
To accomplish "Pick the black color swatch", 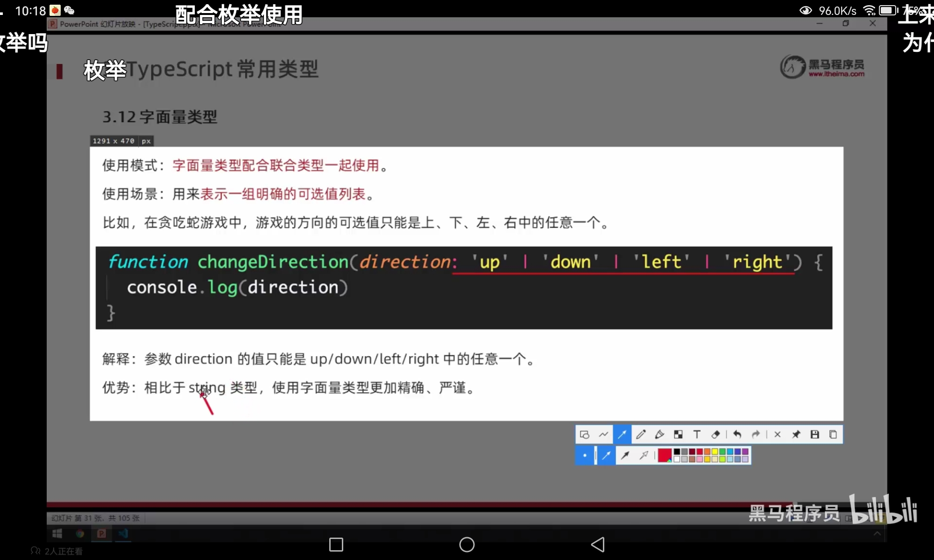I will tap(677, 452).
